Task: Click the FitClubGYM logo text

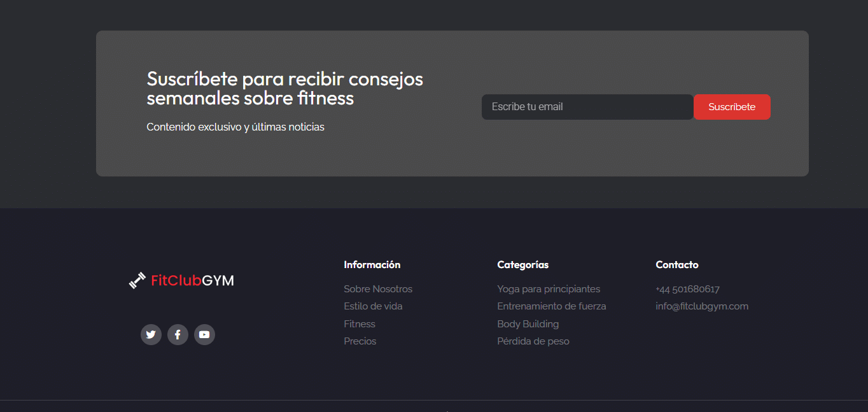Action: (192, 281)
